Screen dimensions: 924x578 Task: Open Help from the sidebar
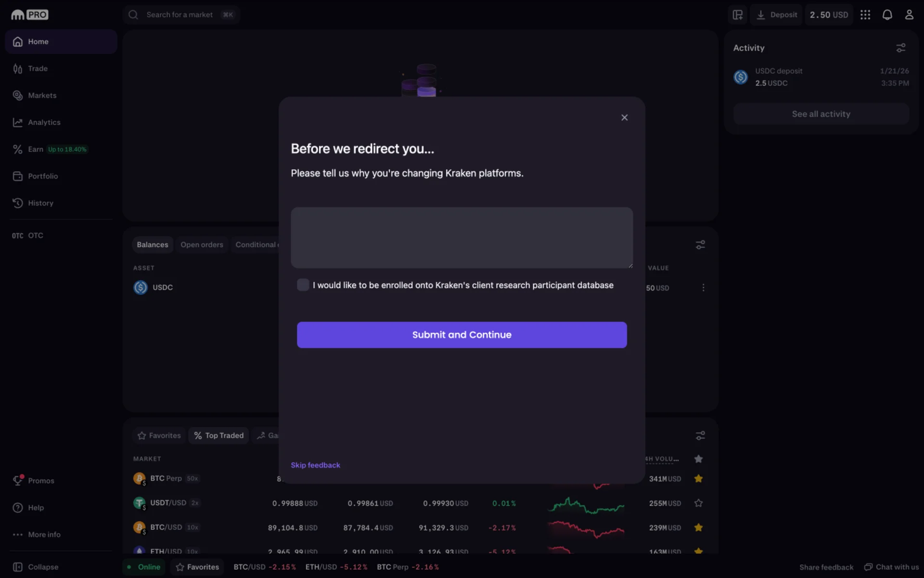click(36, 508)
